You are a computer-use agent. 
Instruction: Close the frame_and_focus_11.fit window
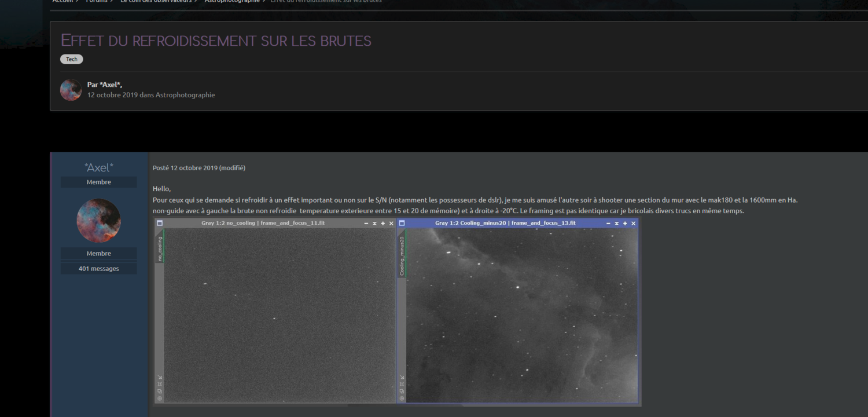tap(391, 223)
